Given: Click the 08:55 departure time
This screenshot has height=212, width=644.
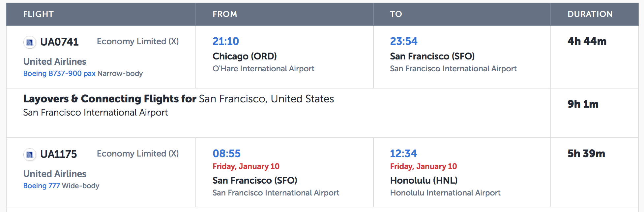Looking at the screenshot, I should click(x=227, y=154).
